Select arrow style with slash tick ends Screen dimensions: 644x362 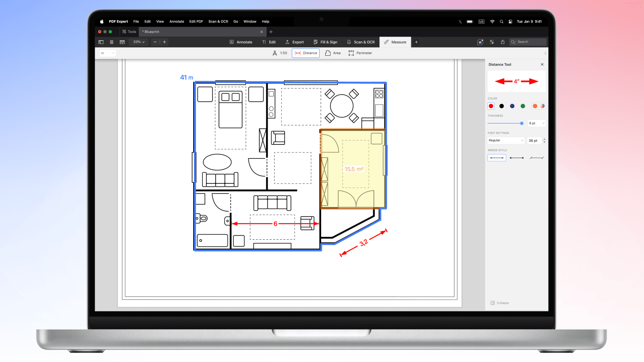coord(537,158)
